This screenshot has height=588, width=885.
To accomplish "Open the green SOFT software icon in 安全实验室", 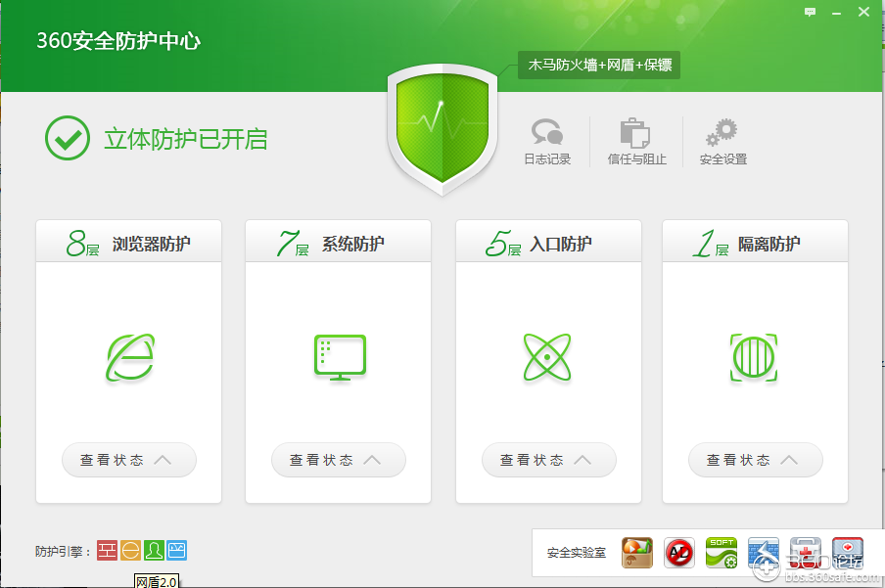I will tap(721, 553).
